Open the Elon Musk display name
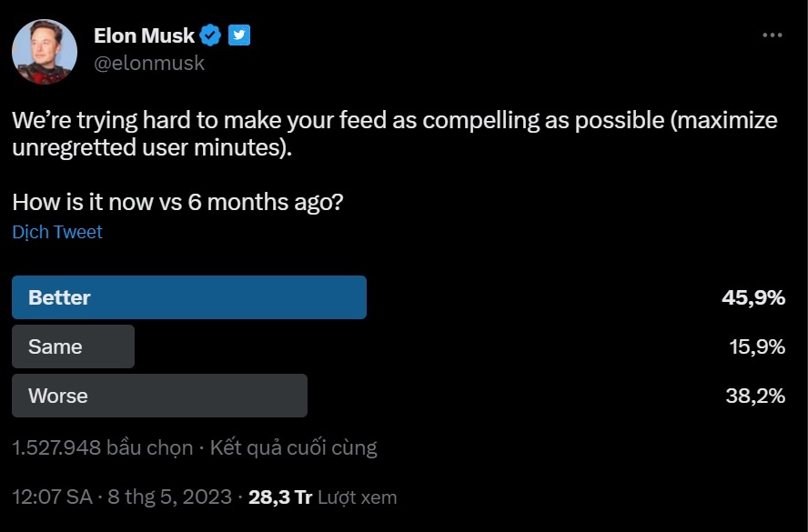Screen dimensions: 808x532 pos(144,35)
